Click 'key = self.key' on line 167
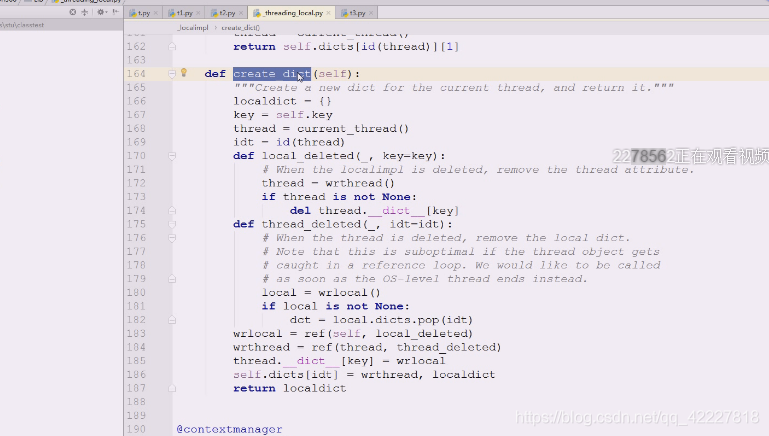The width and height of the screenshot is (769, 436). 283,115
